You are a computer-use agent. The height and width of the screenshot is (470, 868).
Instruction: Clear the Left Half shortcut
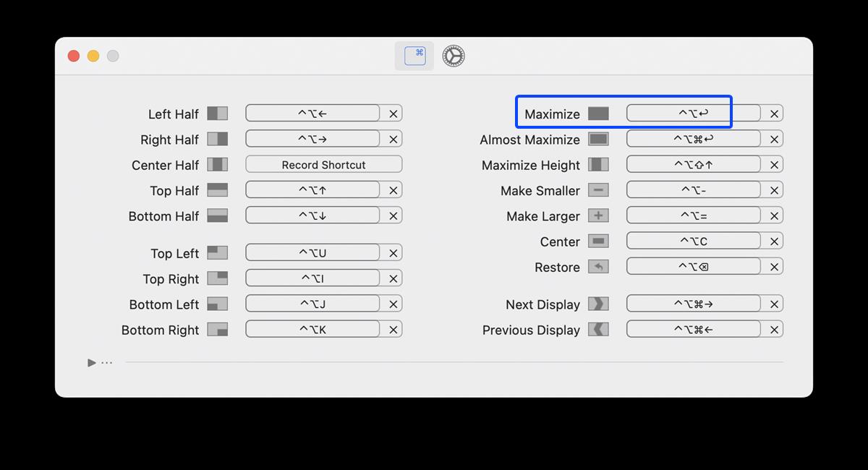393,114
